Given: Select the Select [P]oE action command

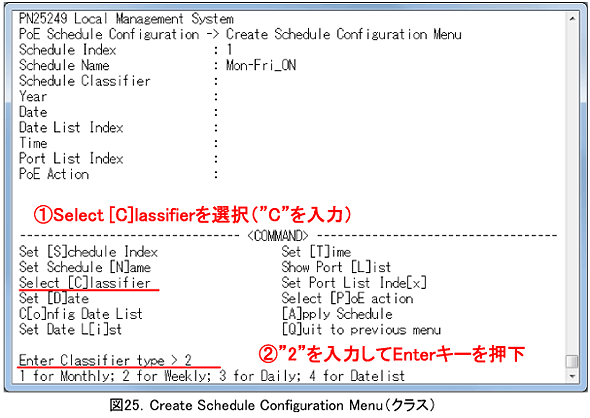Looking at the screenshot, I should 347,298.
